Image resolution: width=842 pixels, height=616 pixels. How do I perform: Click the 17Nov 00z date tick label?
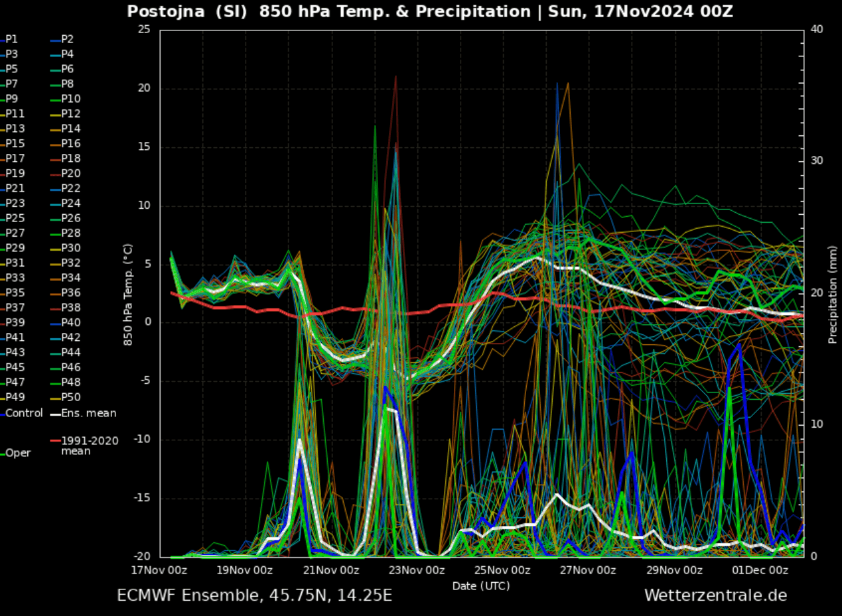coord(159,570)
